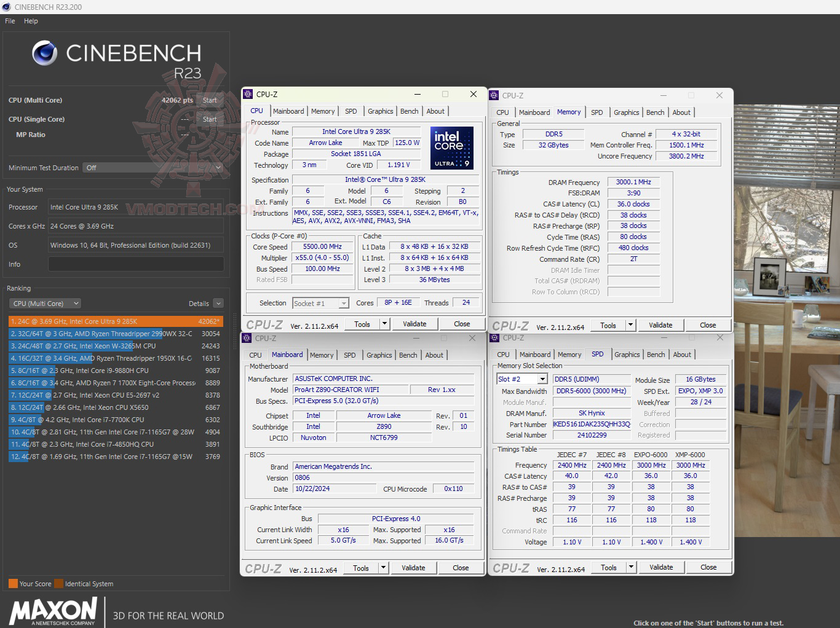Select ranking row 1 Intel Core Ultra 9 285K
This screenshot has height=628, width=840.
(116, 321)
